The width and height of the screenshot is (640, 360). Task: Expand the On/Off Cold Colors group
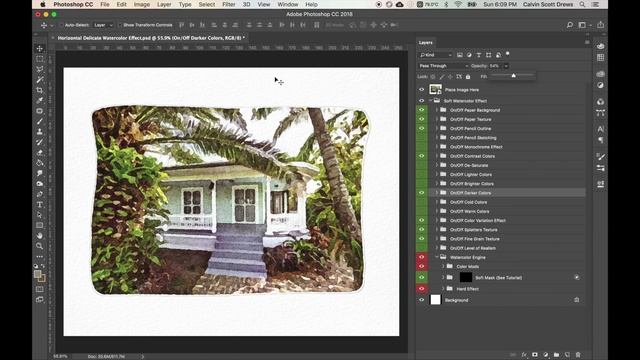(x=437, y=202)
